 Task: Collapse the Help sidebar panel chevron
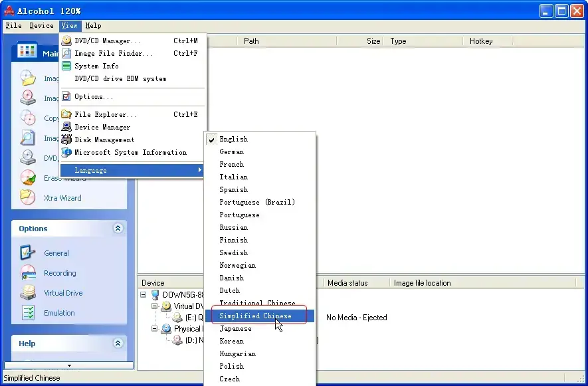point(118,343)
